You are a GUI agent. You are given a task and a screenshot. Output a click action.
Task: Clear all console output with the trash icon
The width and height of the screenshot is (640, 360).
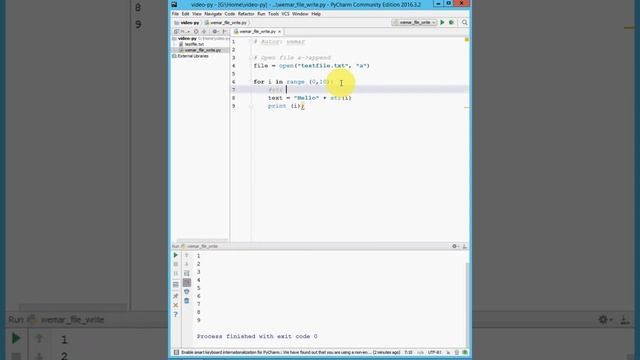click(187, 301)
